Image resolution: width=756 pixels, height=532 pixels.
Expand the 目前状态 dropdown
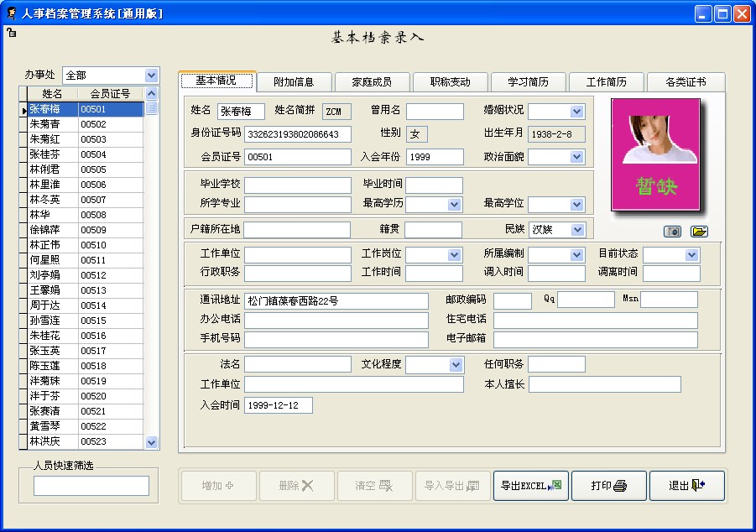692,255
